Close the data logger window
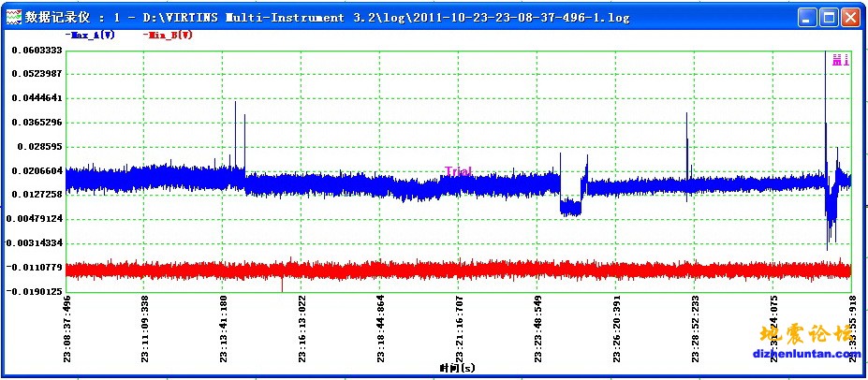The image size is (868, 380). (x=850, y=17)
